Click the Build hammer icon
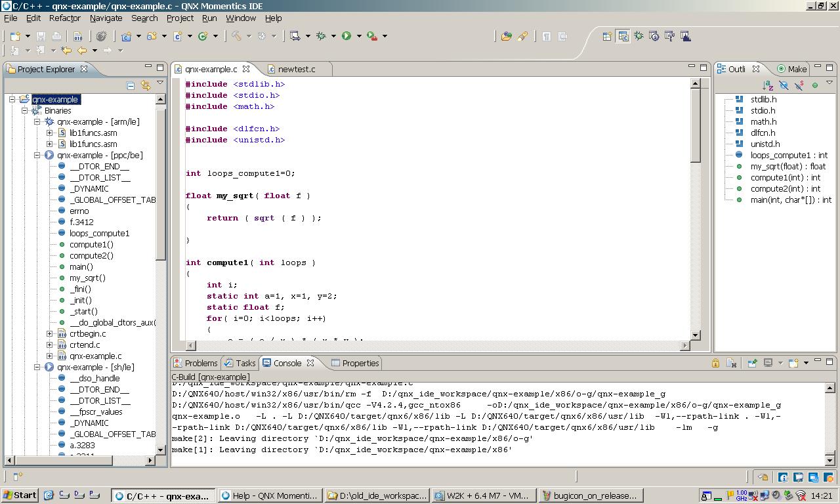Screen dimensions: 840x504 pos(236,36)
